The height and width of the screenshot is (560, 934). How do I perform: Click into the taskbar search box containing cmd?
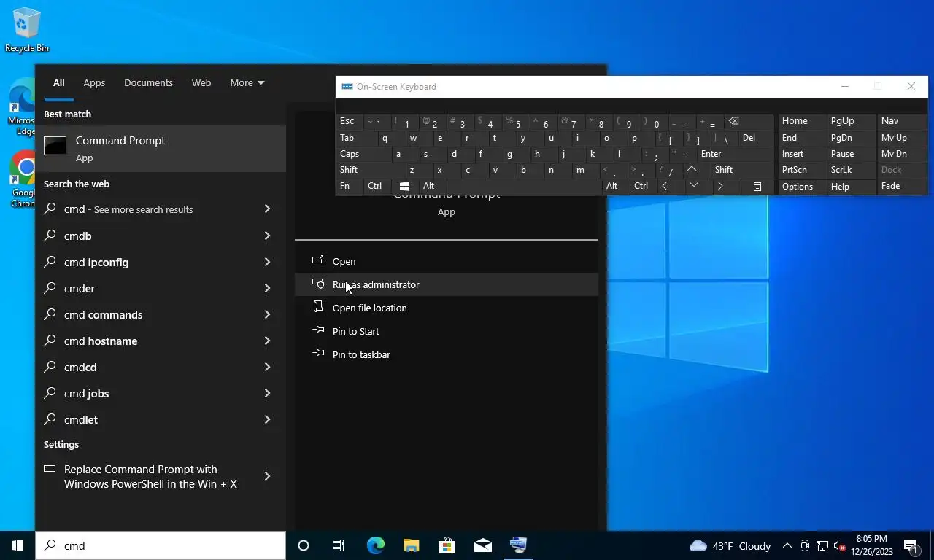click(161, 545)
